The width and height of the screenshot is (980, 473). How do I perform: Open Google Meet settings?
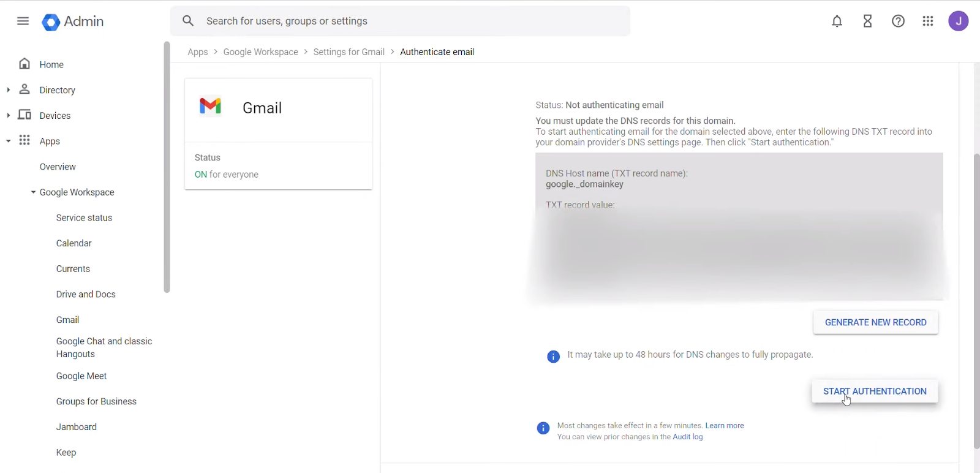tap(81, 376)
